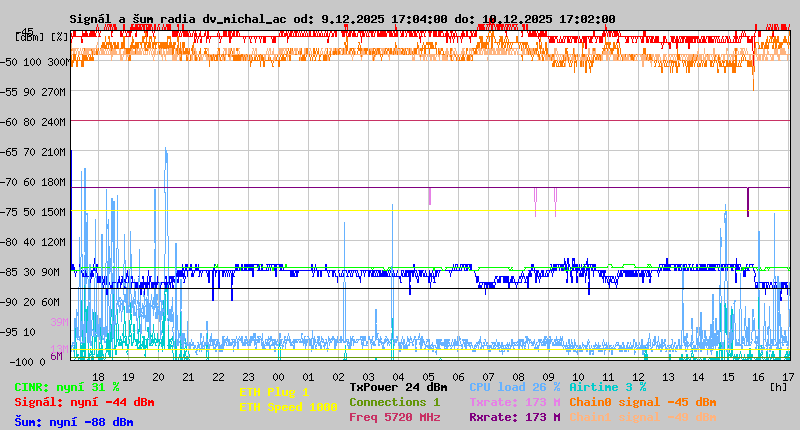Click the 'ETH Plug 1' legend label
This screenshot has width=800, height=430.
tap(274, 392)
